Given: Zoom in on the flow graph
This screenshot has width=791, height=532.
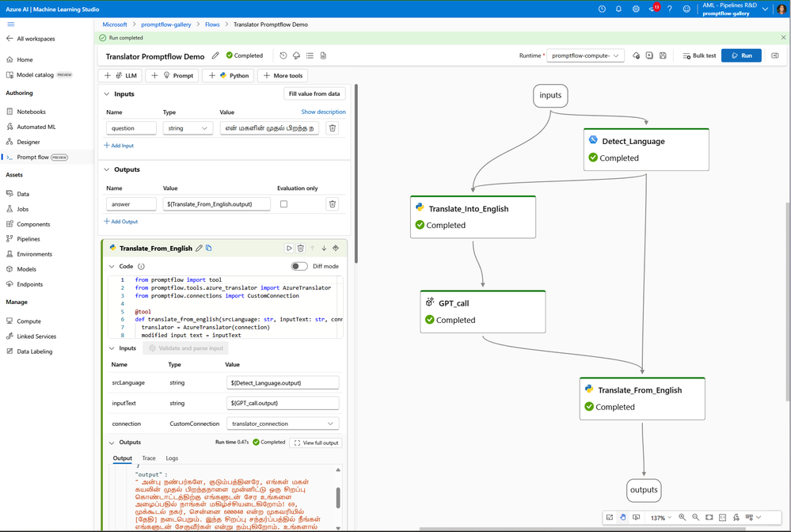Looking at the screenshot, I should tap(682, 518).
